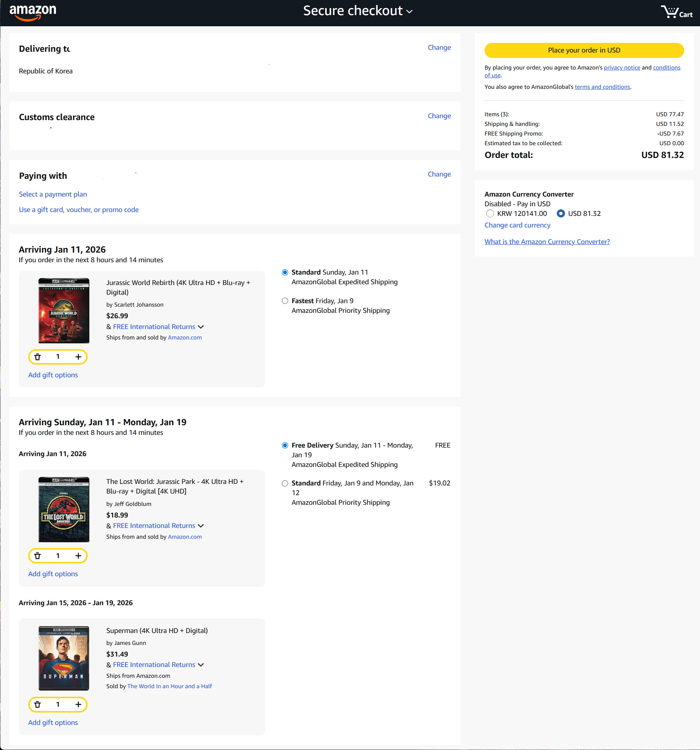This screenshot has width=700, height=750.
Task: Open FREE International Returns for Jurassic World Rebirth
Action: (154, 327)
